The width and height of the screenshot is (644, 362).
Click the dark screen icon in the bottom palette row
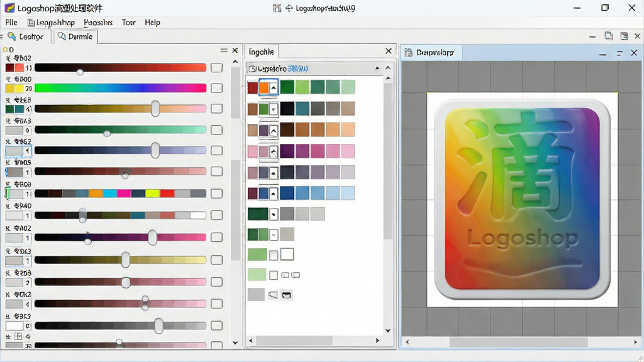point(287,295)
